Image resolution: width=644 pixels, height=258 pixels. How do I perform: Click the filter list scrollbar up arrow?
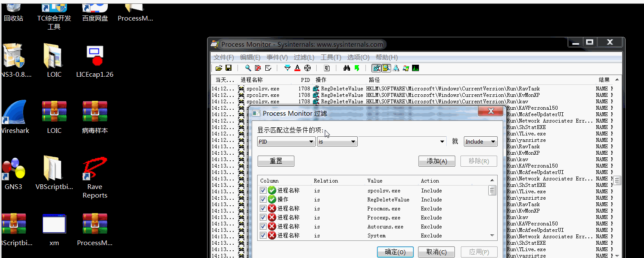tap(492, 180)
